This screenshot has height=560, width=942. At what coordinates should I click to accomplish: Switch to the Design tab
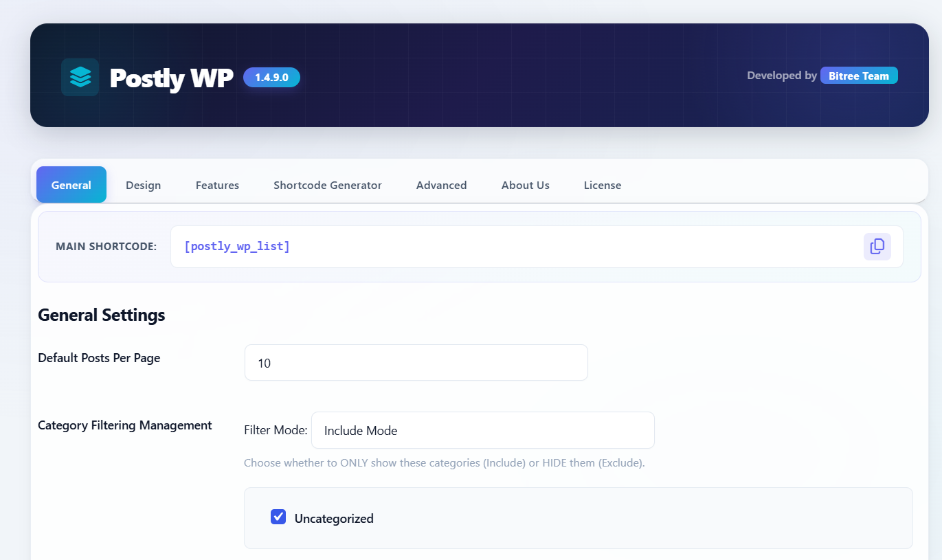(x=144, y=185)
